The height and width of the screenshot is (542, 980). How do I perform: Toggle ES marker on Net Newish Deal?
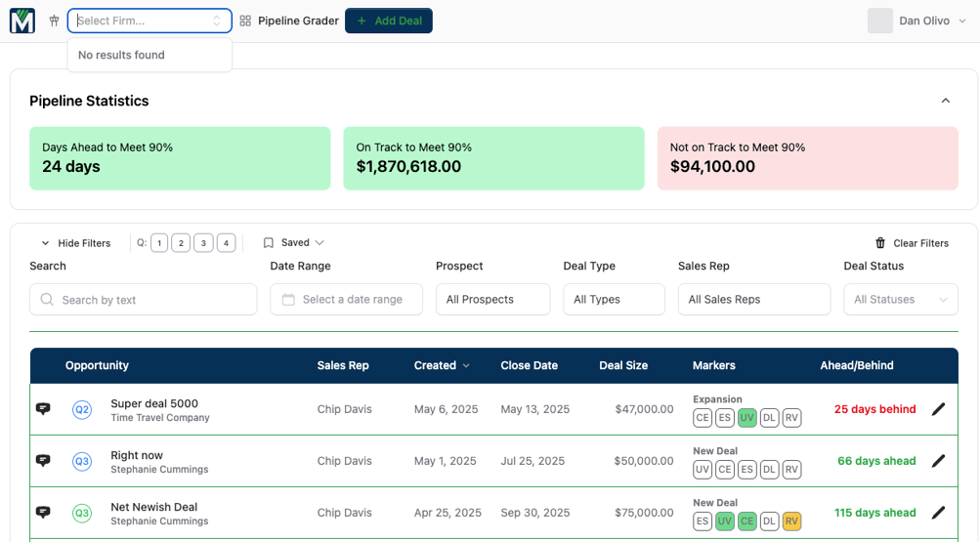703,521
